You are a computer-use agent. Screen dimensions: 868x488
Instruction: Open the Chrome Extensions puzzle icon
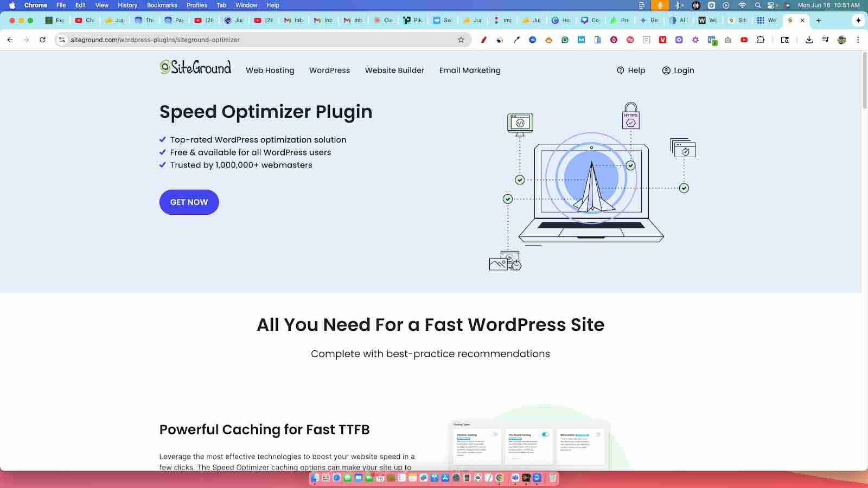point(761,40)
